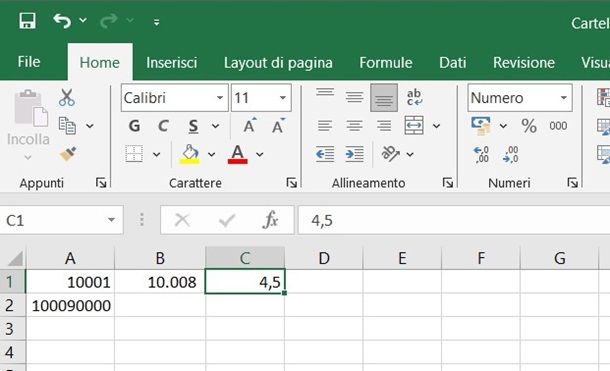
Task: Expand the borders dropdown arrow
Action: pyautogui.click(x=156, y=155)
